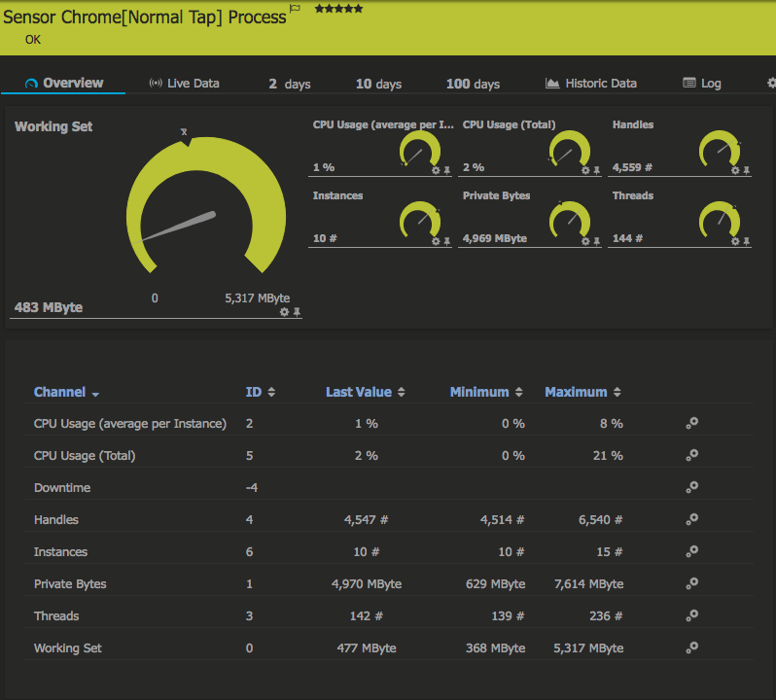Click the '483 MByte' gauge value
This screenshot has height=700, width=776.
pyautogui.click(x=49, y=307)
